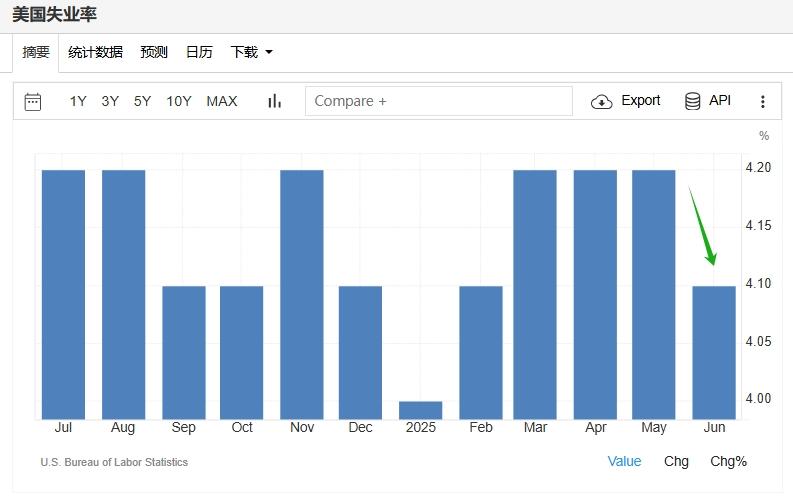This screenshot has height=503, width=793.
Task: Click the Export cloud download icon
Action: [x=601, y=101]
